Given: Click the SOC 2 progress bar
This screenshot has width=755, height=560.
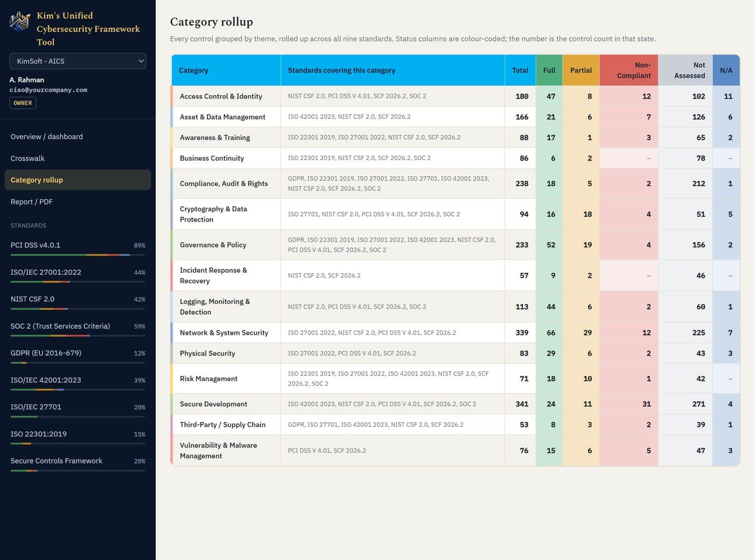Looking at the screenshot, I should pos(78,335).
